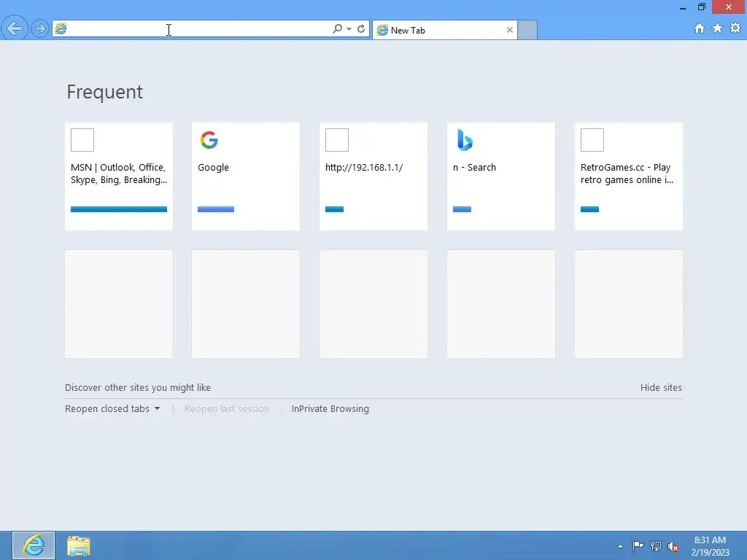747x560 pixels.
Task: Click the MSN tile activity bar
Action: [x=119, y=209]
